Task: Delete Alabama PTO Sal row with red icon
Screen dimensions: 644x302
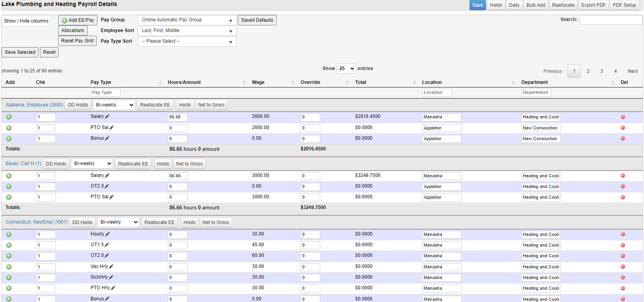Action: pos(623,128)
